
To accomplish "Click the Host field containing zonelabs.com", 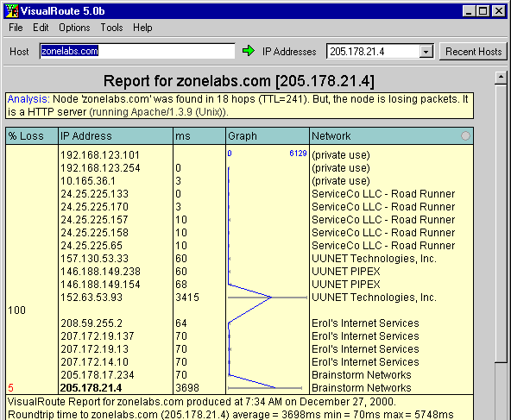I will pos(137,51).
